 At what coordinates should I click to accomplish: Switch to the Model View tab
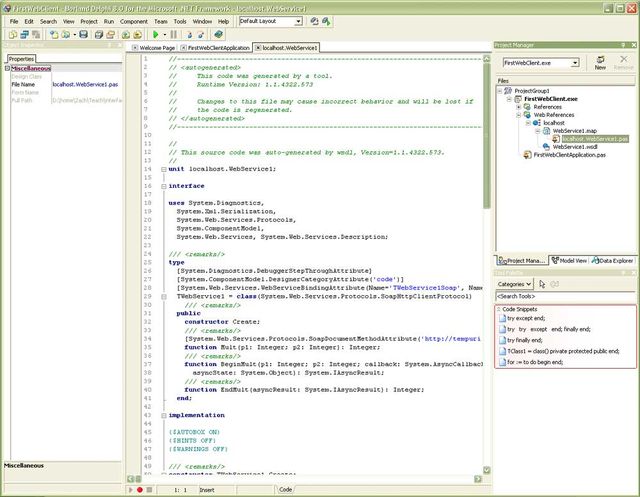pos(569,260)
